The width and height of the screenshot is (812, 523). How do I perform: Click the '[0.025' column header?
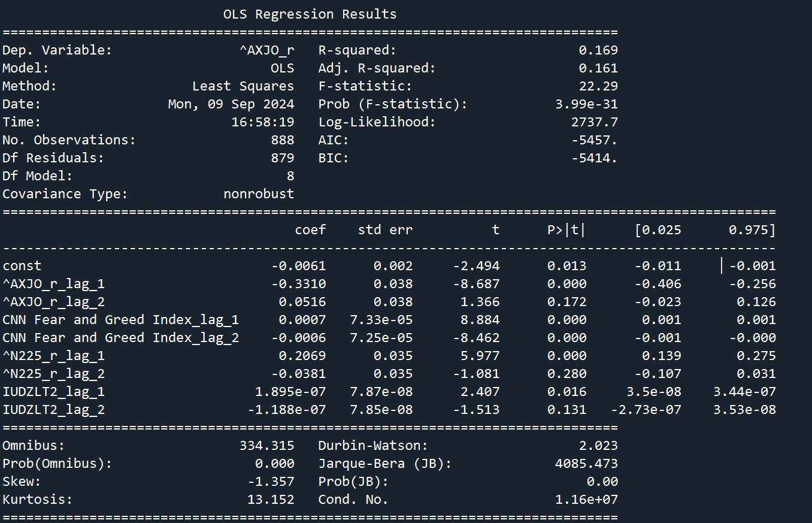click(658, 230)
